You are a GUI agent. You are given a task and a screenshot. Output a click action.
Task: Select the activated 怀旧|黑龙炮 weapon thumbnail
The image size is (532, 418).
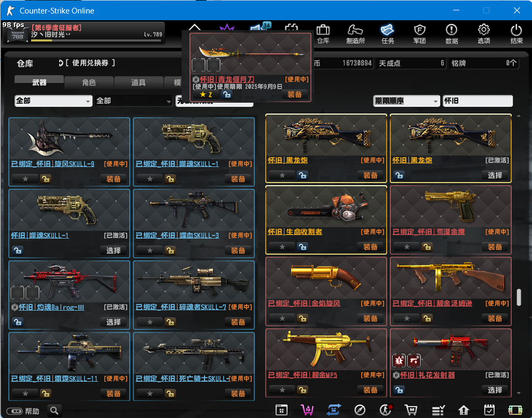[451, 135]
